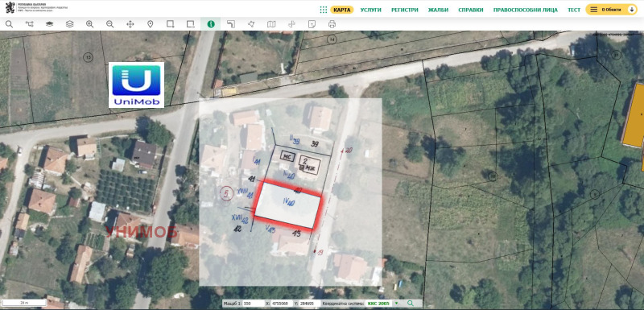Viewport: 644px width, 310px height.
Task: Toggle the green info identify tool
Action: click(211, 24)
